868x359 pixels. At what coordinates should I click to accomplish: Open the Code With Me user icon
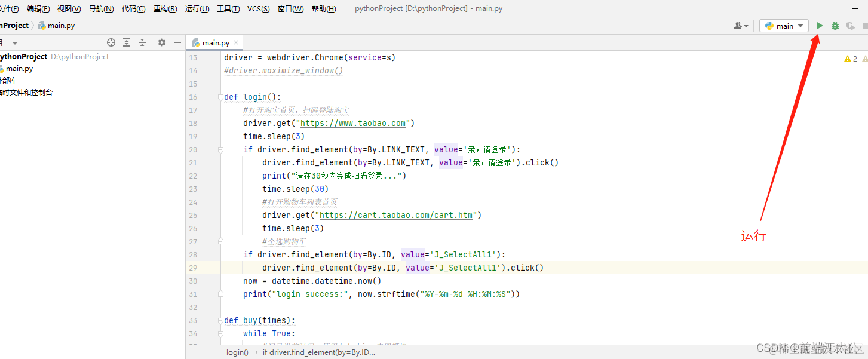741,26
